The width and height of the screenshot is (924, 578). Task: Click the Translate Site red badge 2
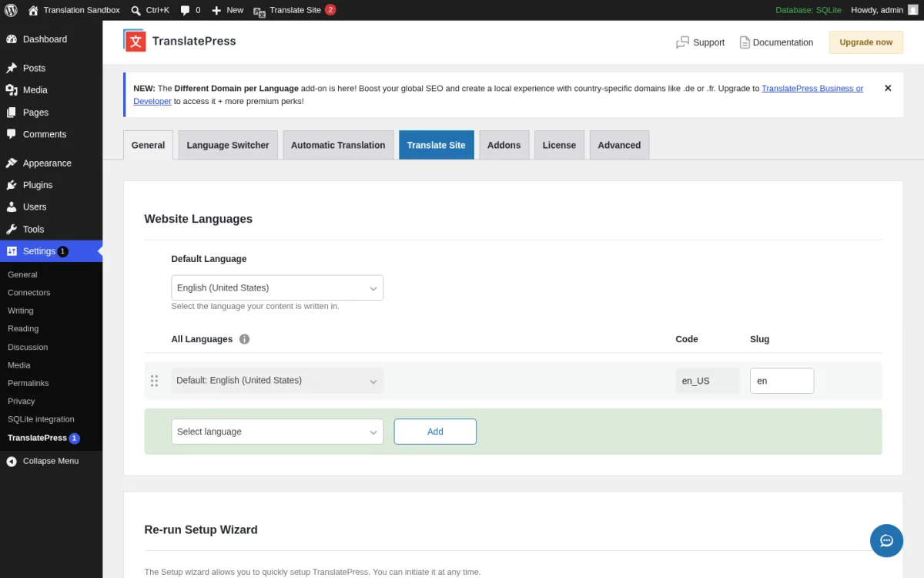(x=330, y=10)
